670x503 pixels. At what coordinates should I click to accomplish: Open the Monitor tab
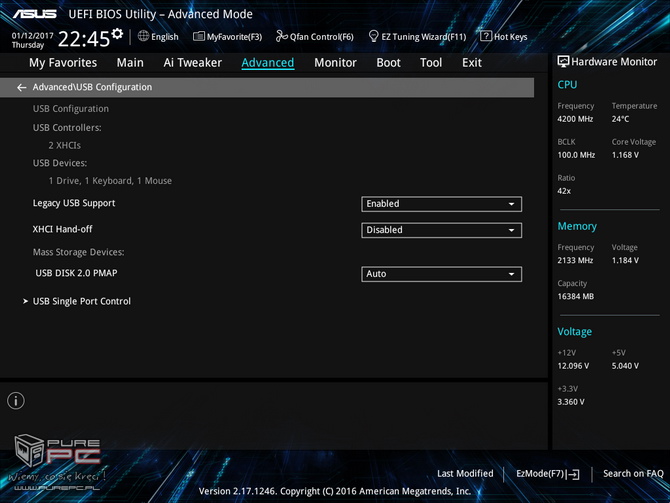(335, 63)
